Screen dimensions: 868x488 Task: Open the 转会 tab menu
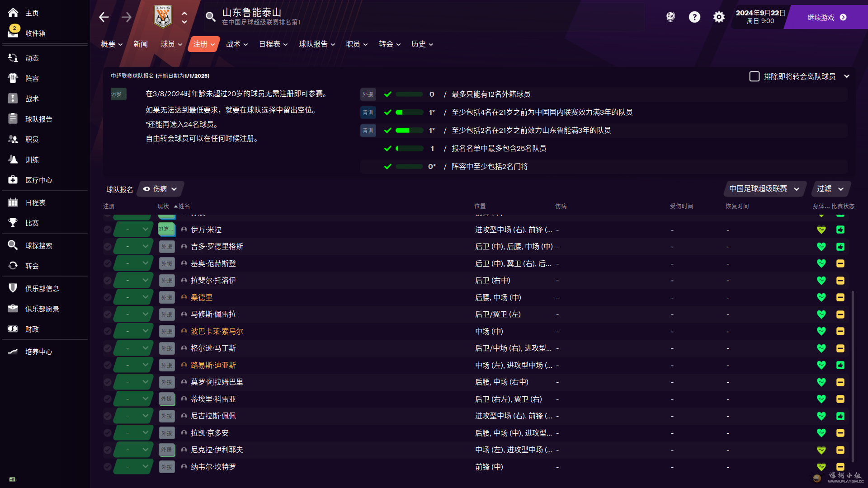tap(389, 44)
